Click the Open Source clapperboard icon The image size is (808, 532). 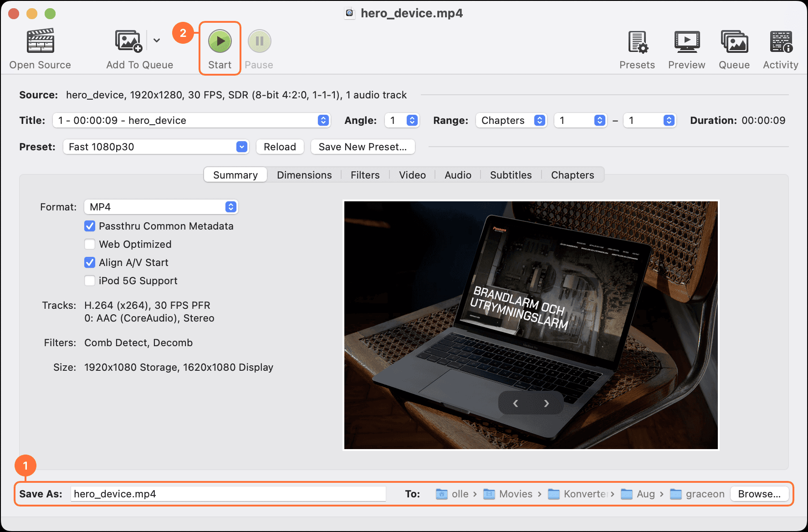(41, 41)
